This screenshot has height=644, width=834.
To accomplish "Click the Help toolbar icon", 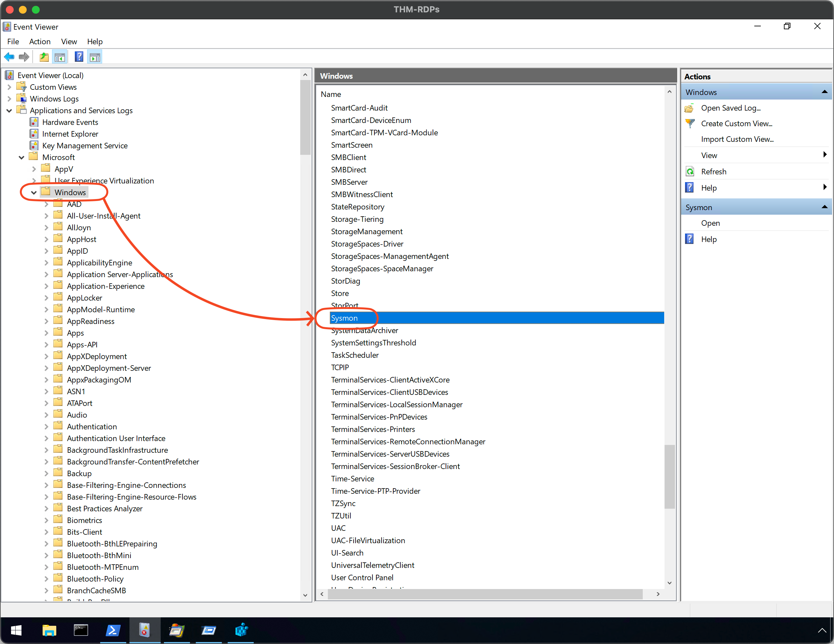I will pyautogui.click(x=79, y=57).
